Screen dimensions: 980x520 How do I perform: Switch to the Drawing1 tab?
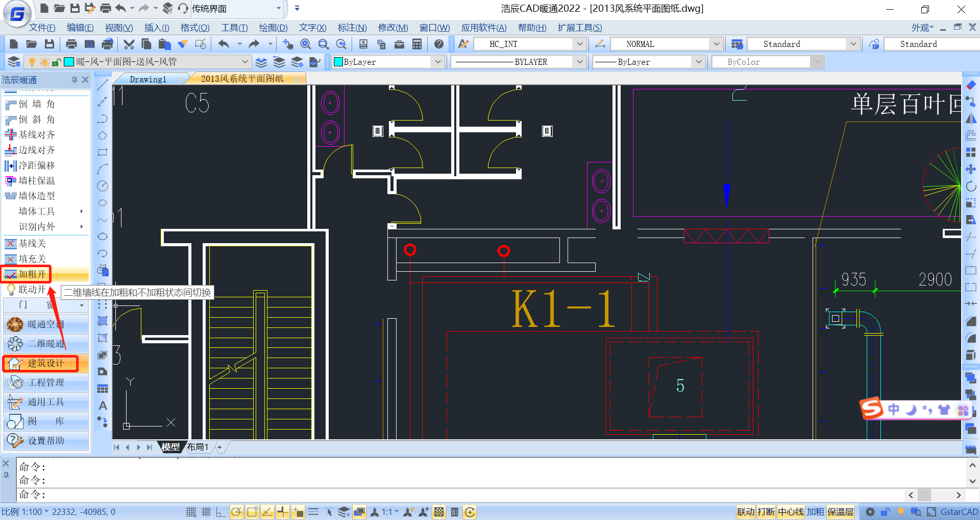point(148,79)
